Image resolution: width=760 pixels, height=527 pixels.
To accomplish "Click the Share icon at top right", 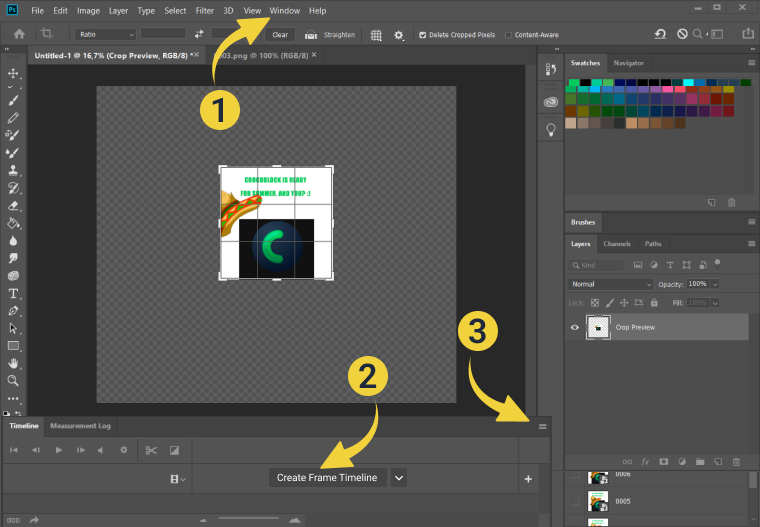I will [748, 33].
